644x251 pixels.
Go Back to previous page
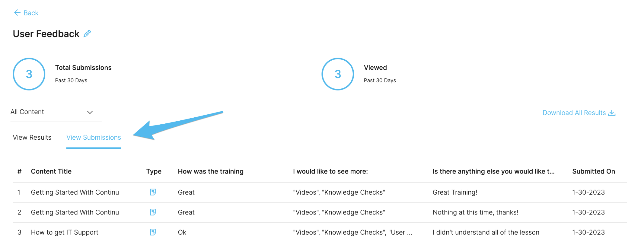[26, 13]
